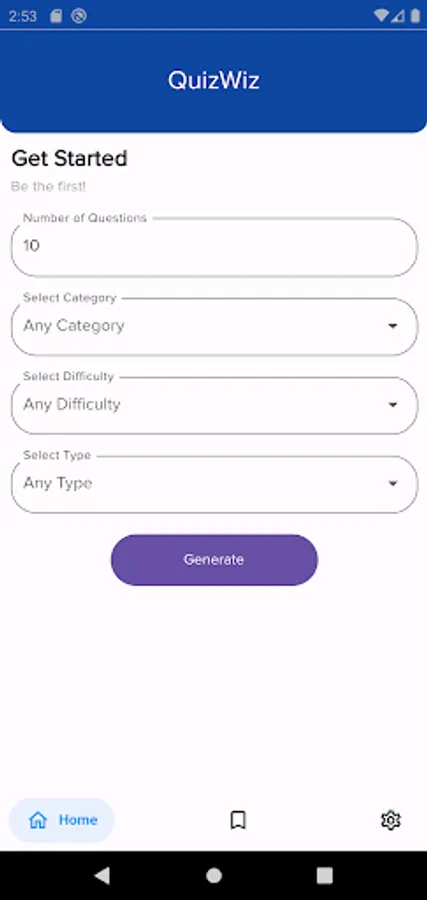Open the bookmarks tab icon
The width and height of the screenshot is (427, 900).
click(x=238, y=820)
